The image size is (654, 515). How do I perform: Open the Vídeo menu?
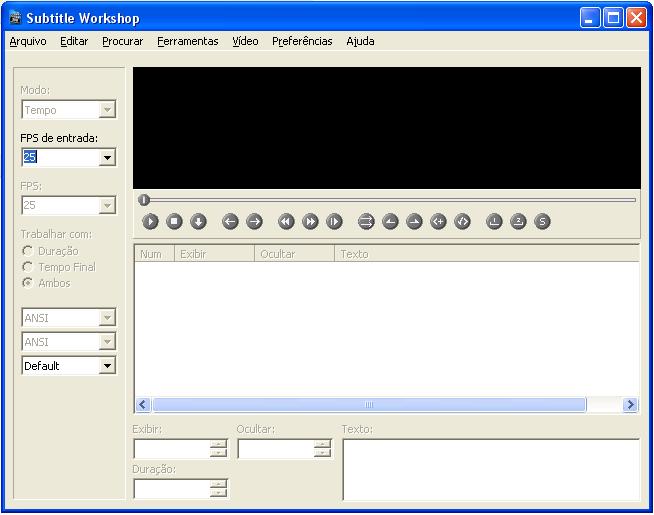click(245, 41)
